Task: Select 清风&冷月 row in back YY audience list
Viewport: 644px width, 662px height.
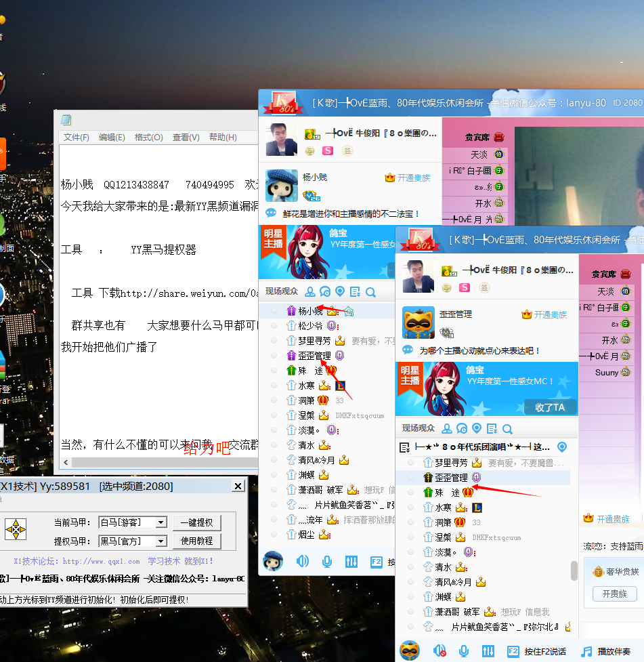Action: [326, 460]
